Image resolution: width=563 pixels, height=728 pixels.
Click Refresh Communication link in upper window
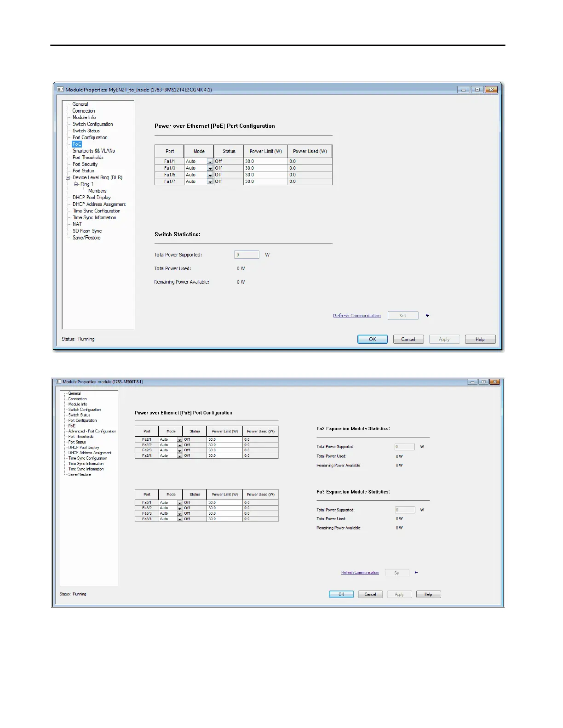click(356, 316)
